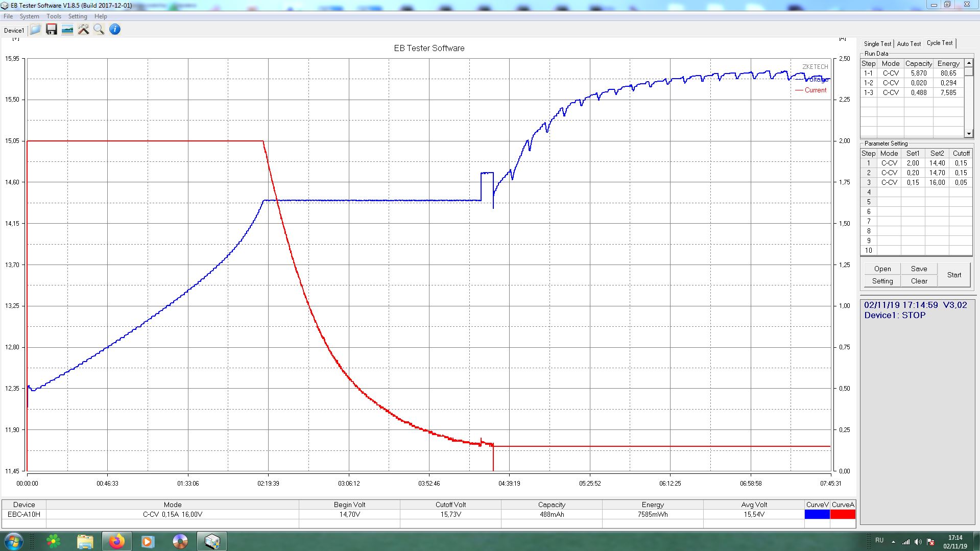Launch Windows Media Player from taskbar
Screen dimensions: 980x551
[148, 541]
